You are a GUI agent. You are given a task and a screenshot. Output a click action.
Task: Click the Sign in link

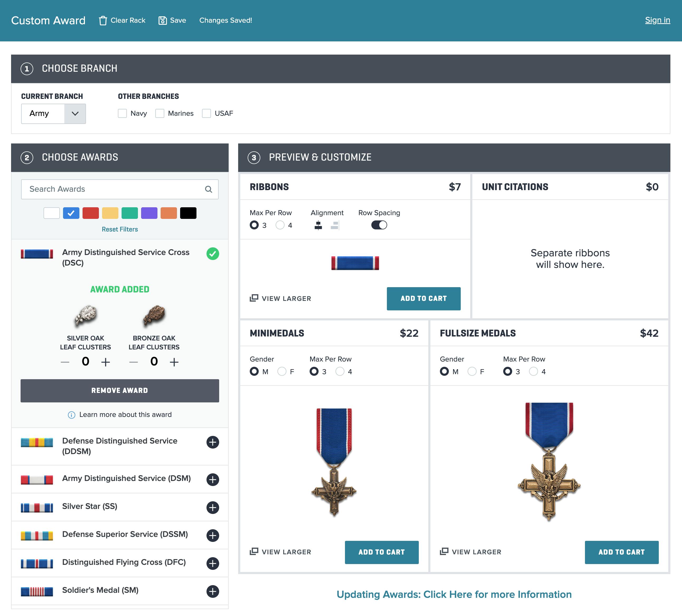(657, 20)
